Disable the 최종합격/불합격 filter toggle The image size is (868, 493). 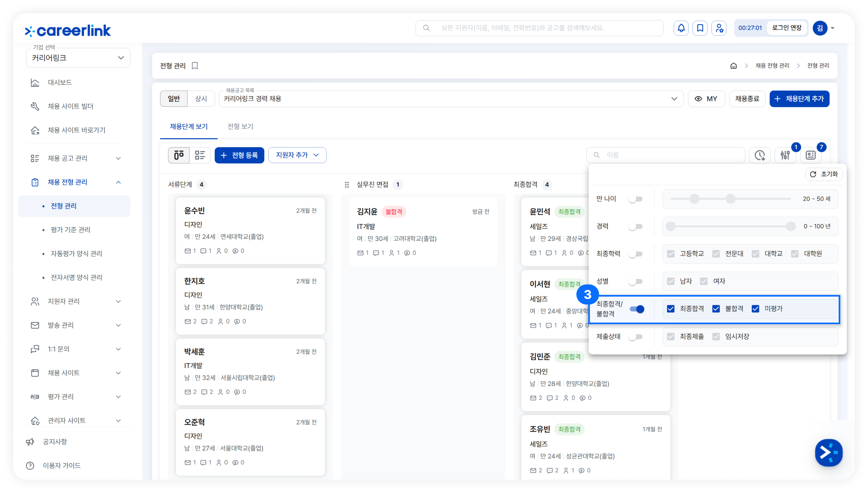pos(636,309)
